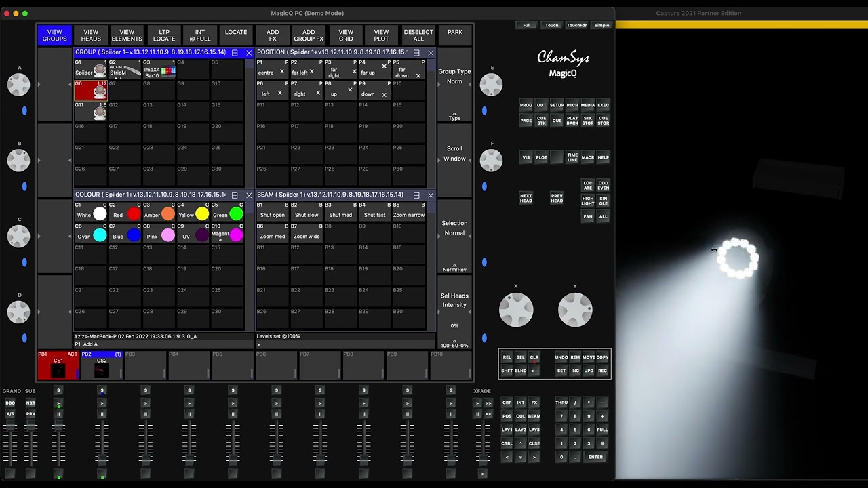
Task: Pick the Cyan colour palette C6
Action: pos(91,233)
